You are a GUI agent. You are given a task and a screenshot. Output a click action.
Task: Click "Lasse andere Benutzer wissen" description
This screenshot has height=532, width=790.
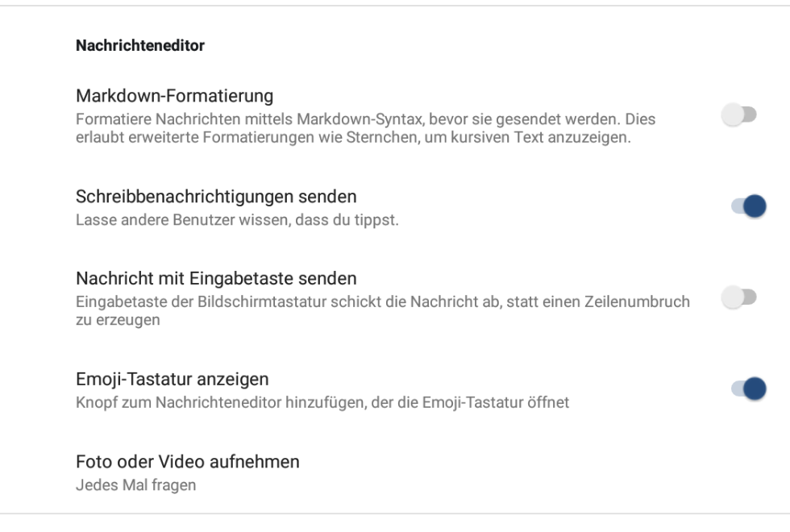(237, 219)
